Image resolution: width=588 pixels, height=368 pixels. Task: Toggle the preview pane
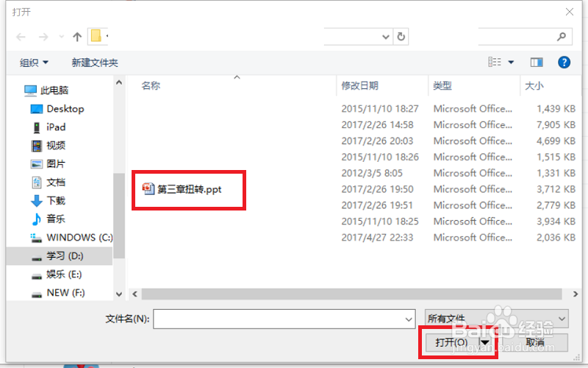point(537,63)
